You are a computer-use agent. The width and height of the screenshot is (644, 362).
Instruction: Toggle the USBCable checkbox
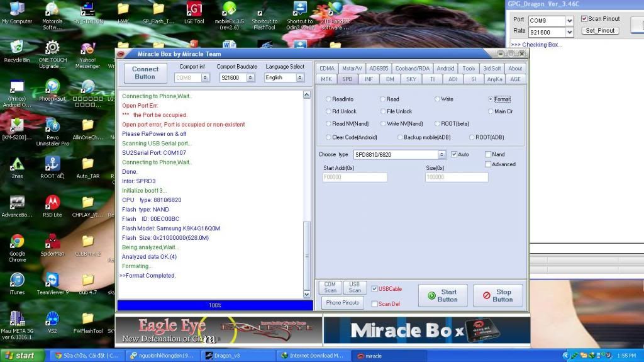click(x=374, y=289)
